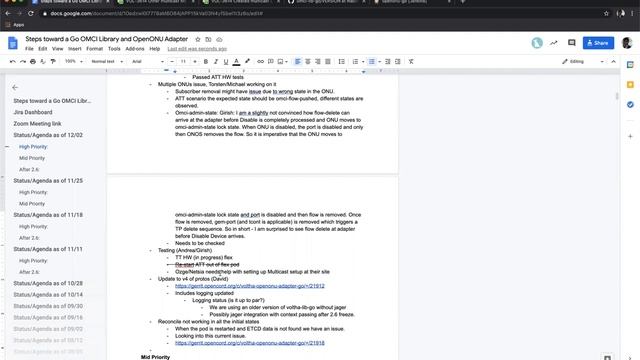Jump to Jira Dashboard in outline
This screenshot has width=640, height=360.
pyautogui.click(x=33, y=112)
